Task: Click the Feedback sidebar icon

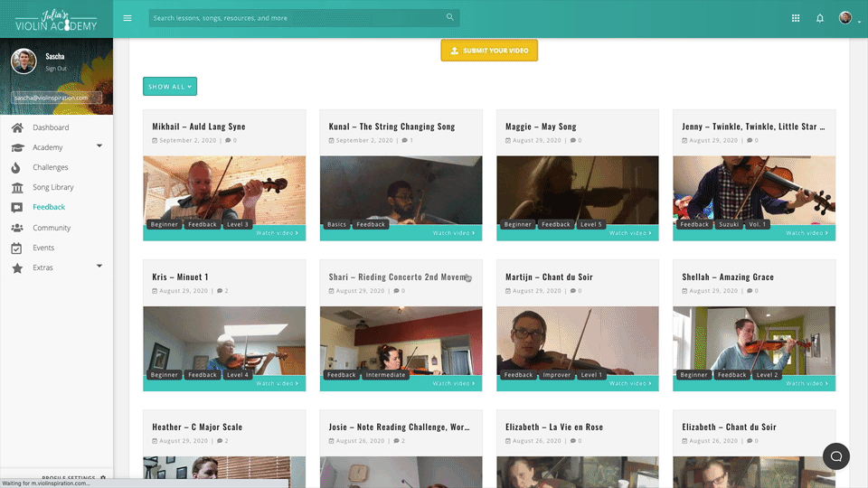Action: click(16, 208)
